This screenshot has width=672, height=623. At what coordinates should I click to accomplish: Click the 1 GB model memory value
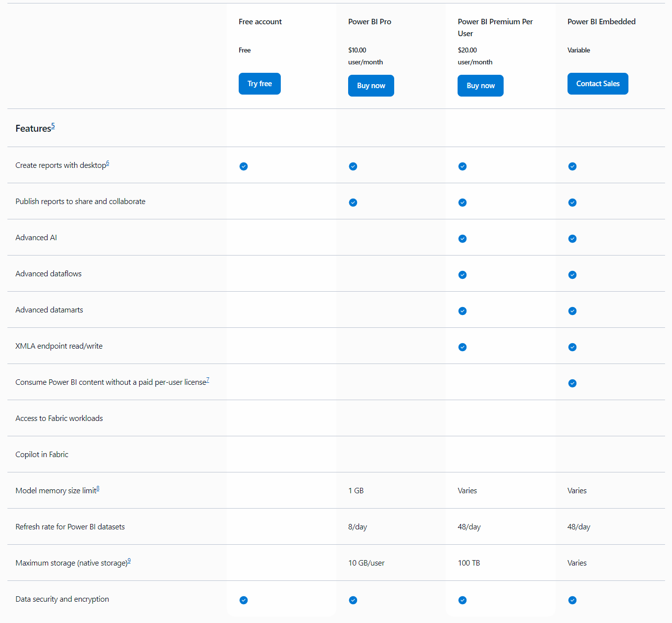tap(356, 491)
